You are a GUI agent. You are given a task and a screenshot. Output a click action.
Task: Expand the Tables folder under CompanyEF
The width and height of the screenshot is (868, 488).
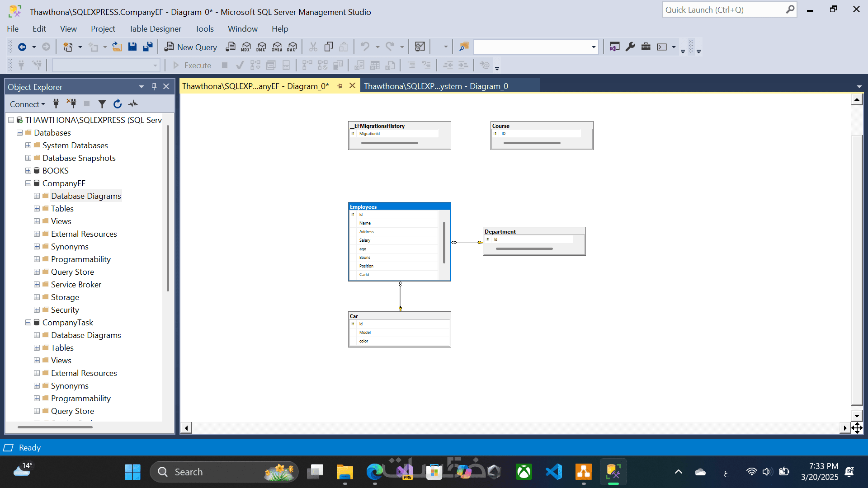[37, 209]
